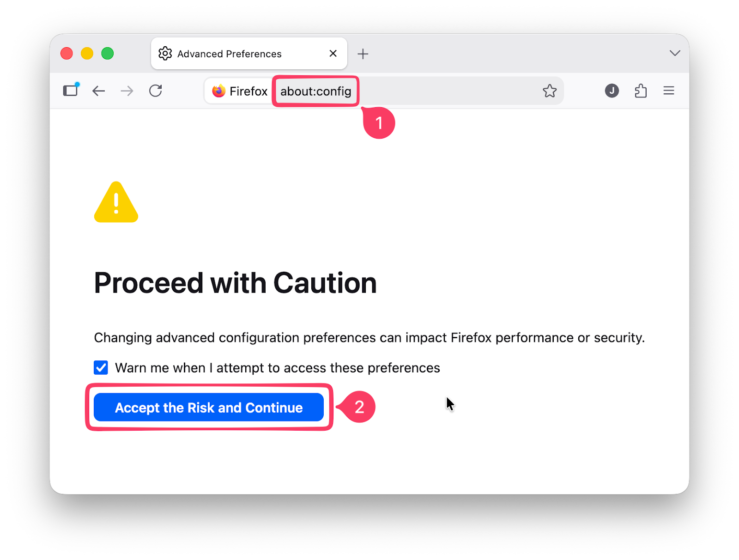Screen dimensions: 739x560
Task: Expand the list all tabs chevron
Action: click(675, 53)
